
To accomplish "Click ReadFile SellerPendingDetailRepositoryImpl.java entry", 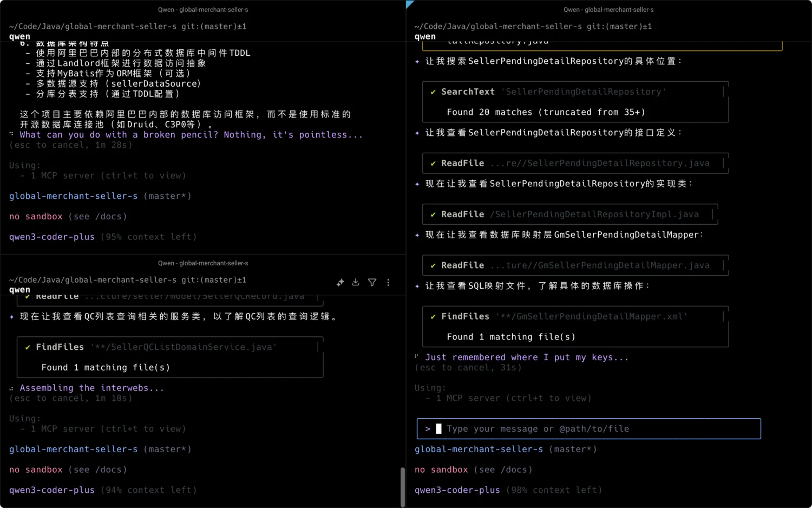I will [x=569, y=214].
